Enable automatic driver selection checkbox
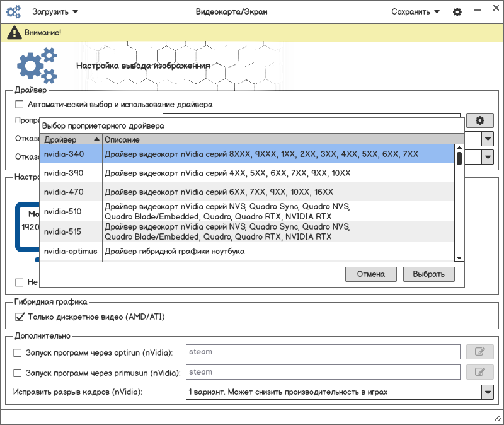Viewport: 504px width, 425px height. [x=20, y=104]
